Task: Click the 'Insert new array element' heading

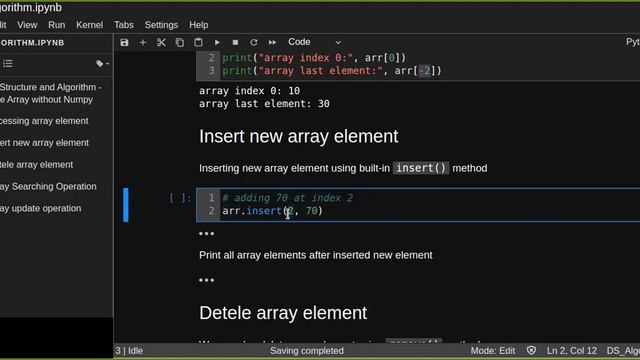Action: [298, 136]
